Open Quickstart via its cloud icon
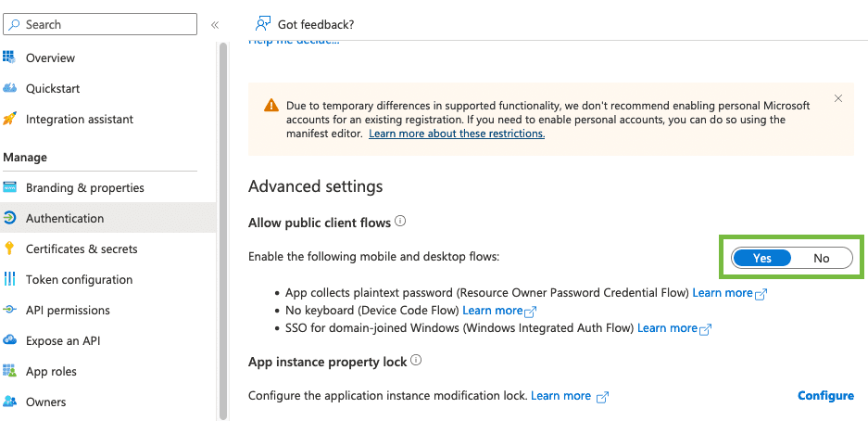 [9, 88]
